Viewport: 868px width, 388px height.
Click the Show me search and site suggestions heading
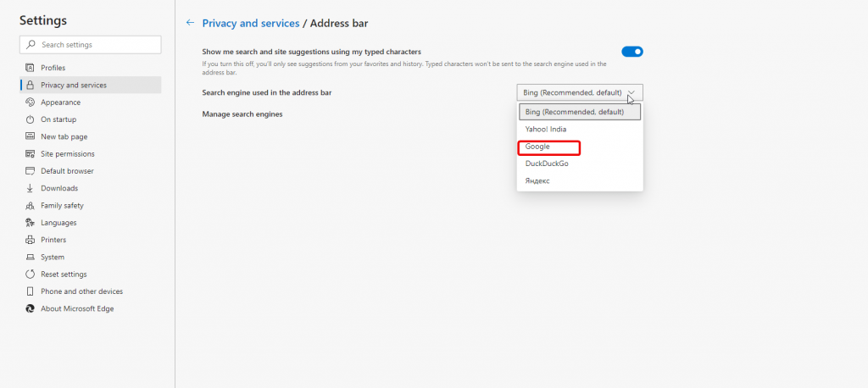(312, 52)
